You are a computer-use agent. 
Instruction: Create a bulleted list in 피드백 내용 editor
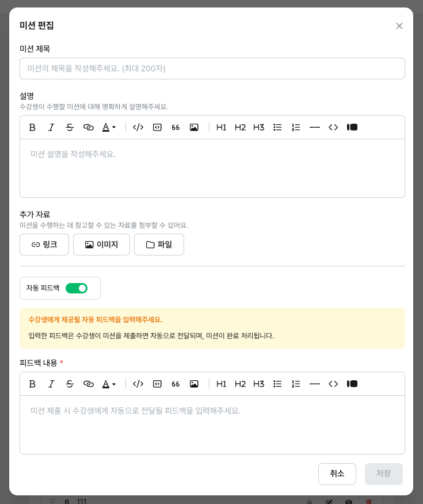click(x=277, y=384)
